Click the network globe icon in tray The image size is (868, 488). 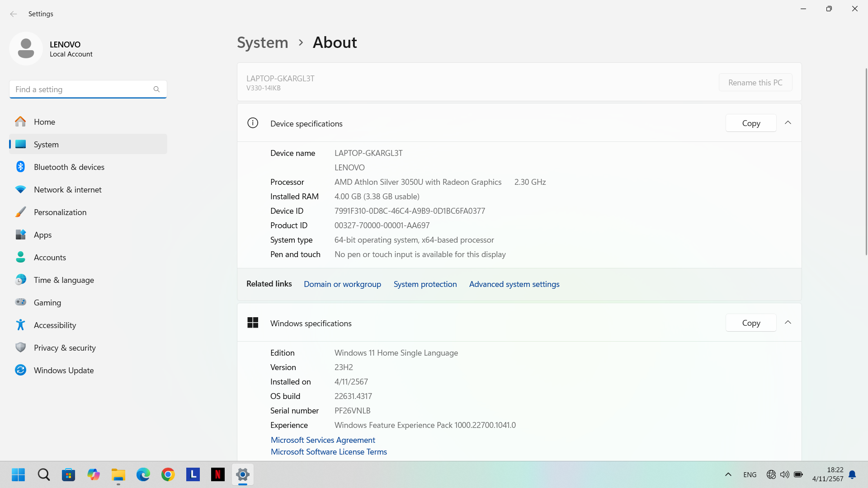pos(771,474)
